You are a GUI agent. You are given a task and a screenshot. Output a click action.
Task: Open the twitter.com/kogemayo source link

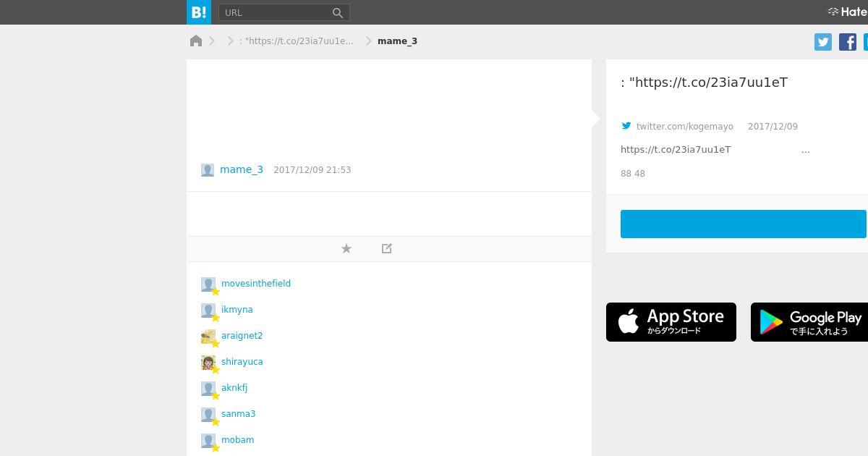pyautogui.click(x=685, y=127)
